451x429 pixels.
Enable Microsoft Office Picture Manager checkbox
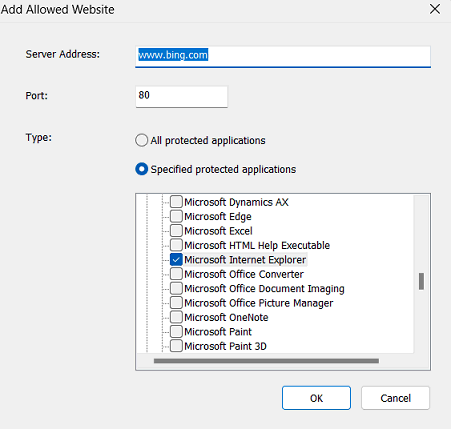(x=176, y=303)
